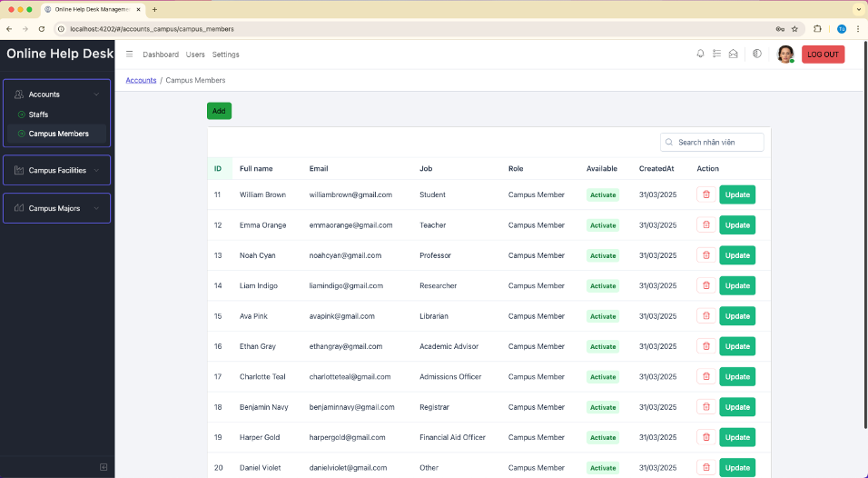Click Update for Emma Orange
Viewport: 868px width, 478px height.
[x=737, y=224]
